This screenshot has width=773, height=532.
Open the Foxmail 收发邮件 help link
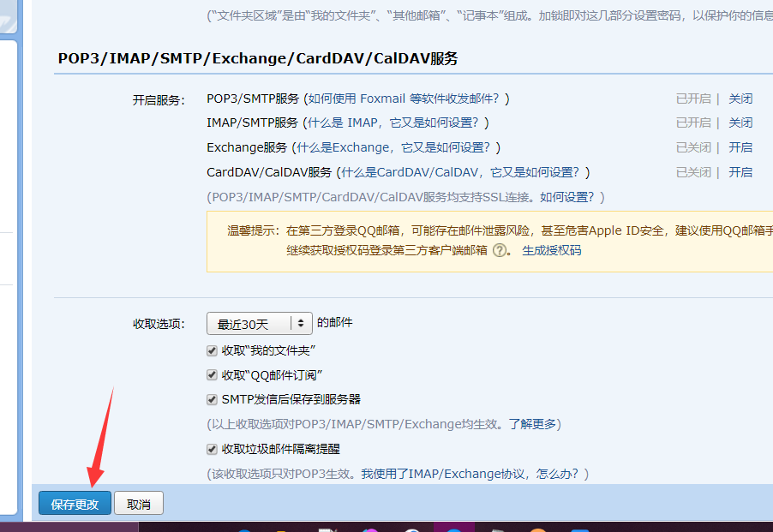405,99
